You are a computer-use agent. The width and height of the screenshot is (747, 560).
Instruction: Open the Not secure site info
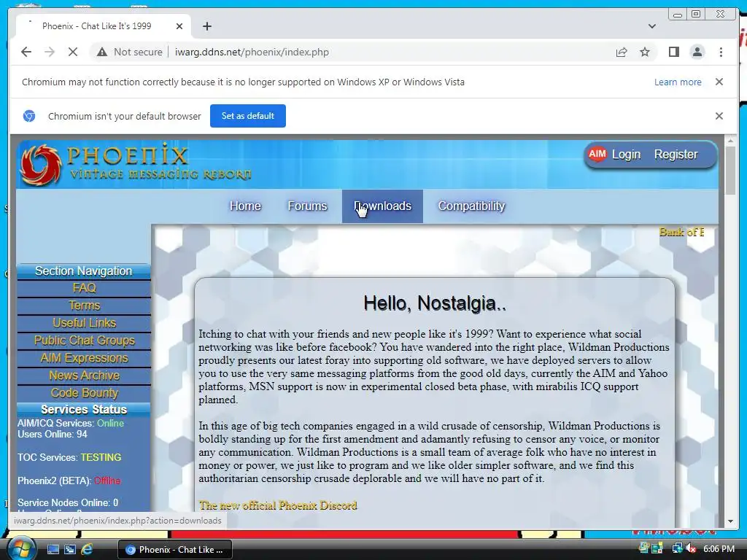[x=130, y=52]
